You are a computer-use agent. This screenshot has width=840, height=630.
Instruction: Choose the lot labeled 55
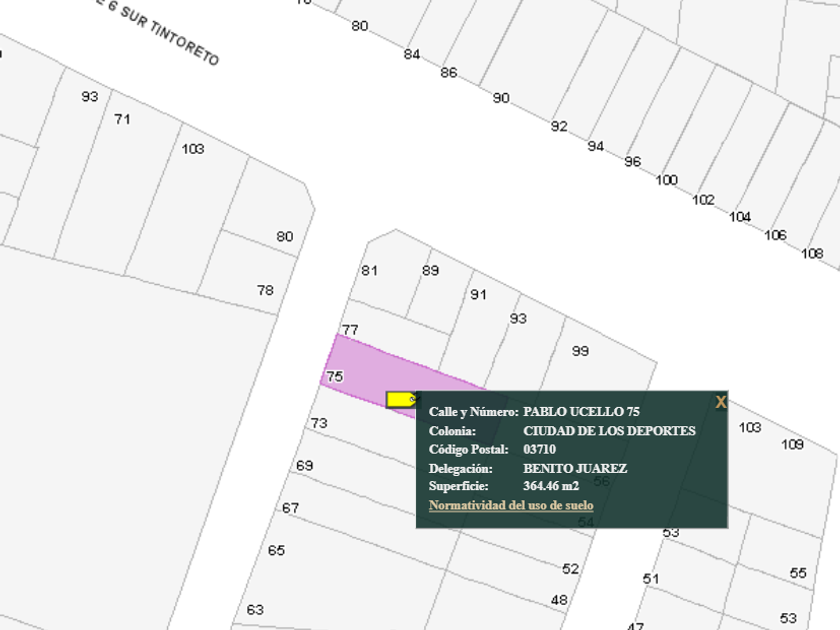pos(798,573)
